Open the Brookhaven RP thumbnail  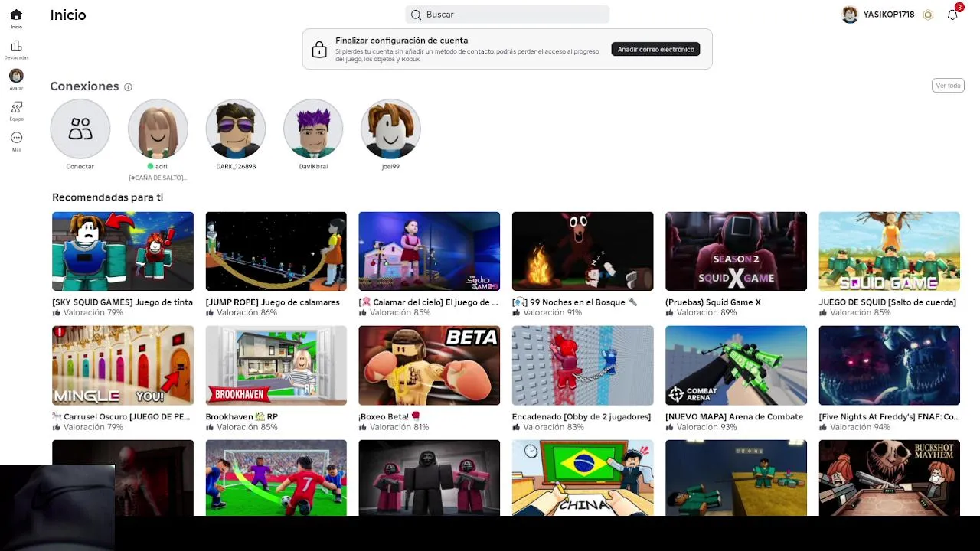tap(276, 365)
